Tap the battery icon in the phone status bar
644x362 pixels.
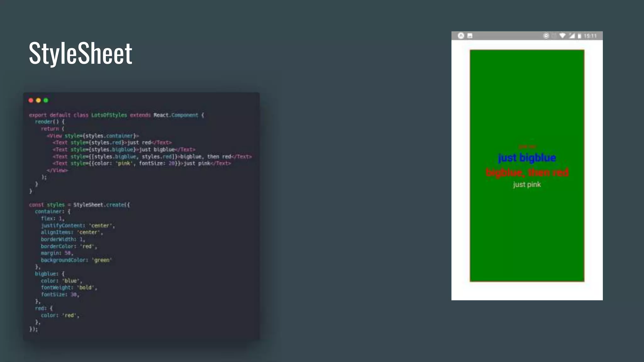click(x=580, y=36)
